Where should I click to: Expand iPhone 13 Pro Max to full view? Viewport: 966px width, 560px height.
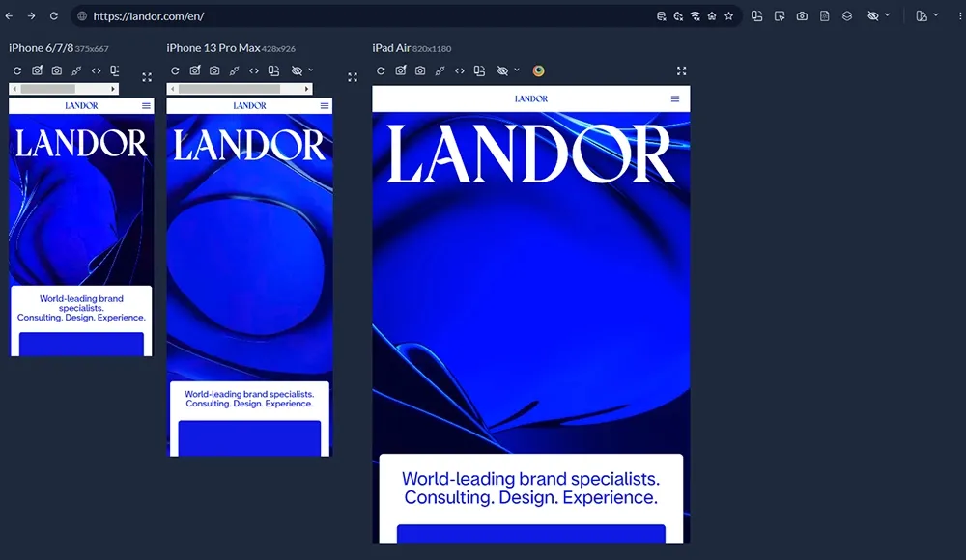(x=353, y=77)
